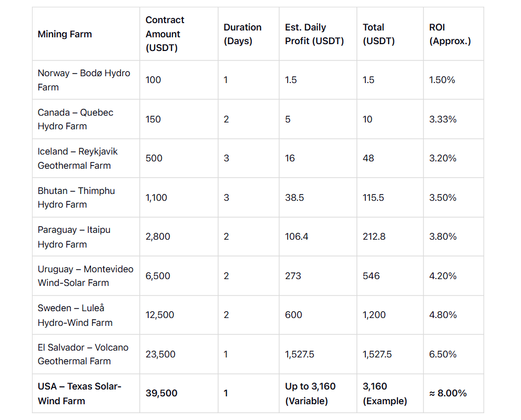This screenshot has width=521, height=420.
Task: Click the "Paraguay – Itaipu Hydro Farm" cell
Action: click(x=74, y=237)
